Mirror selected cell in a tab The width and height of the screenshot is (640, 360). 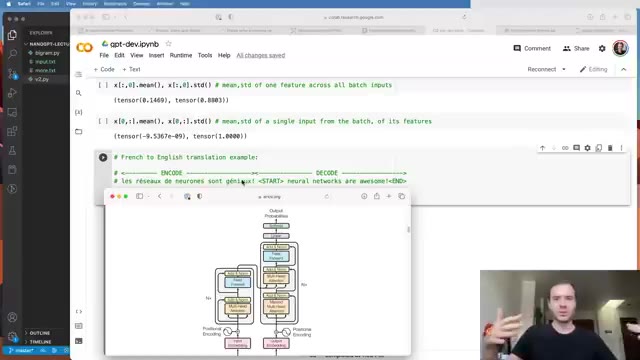pyautogui.click(x=599, y=148)
